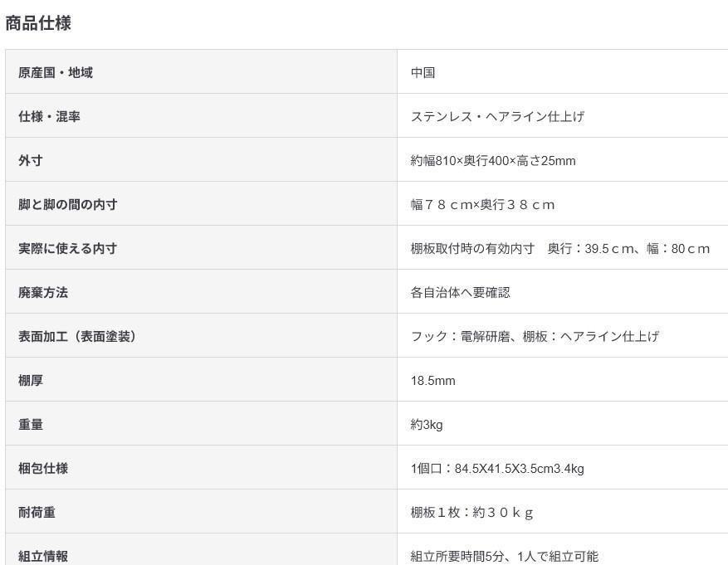Select the 外寸 row label
Viewport: 728px width, 565px height.
31,160
